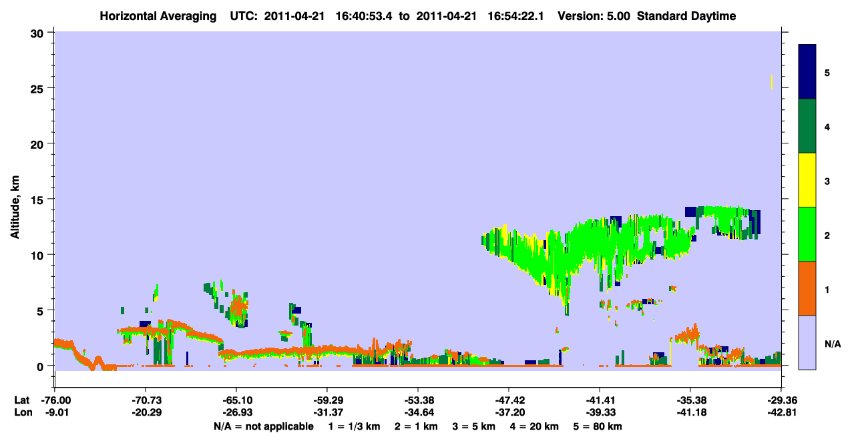This screenshot has height=445, width=868.
Task: Click the legend label 1 beside colorbar
Action: (x=827, y=289)
